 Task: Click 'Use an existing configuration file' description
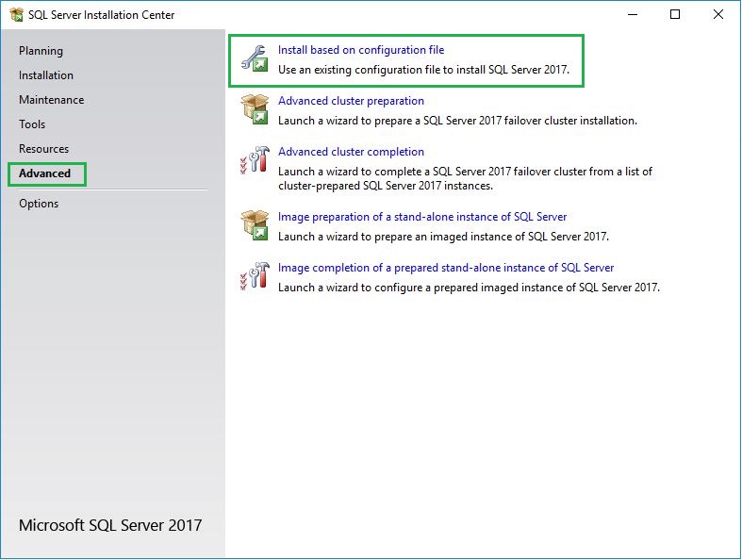(423, 70)
